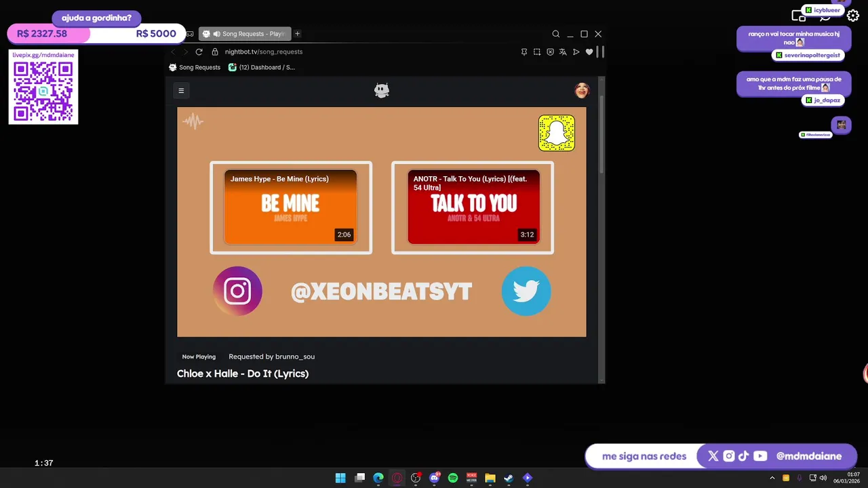This screenshot has height=488, width=868.
Task: Click the 'ajuda a gordinha?' goal label
Action: (96, 18)
